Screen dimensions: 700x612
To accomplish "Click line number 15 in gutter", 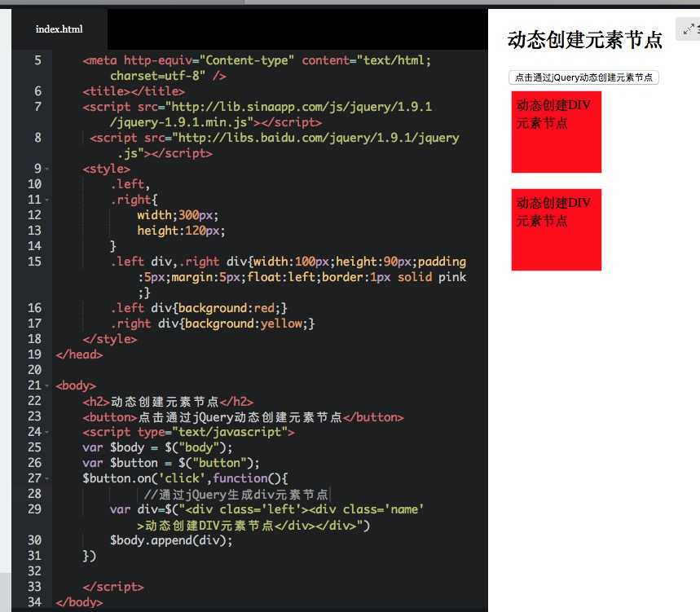I will coord(34,262).
